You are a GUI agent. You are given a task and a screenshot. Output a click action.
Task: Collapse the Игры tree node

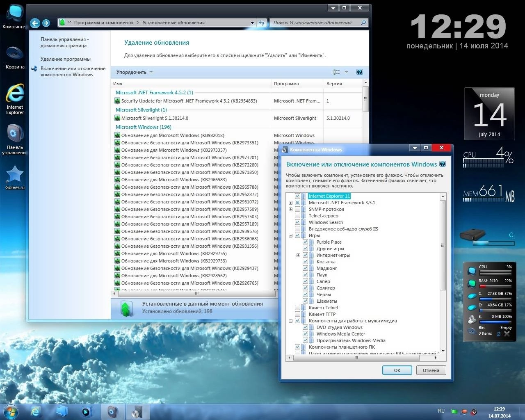[290, 235]
